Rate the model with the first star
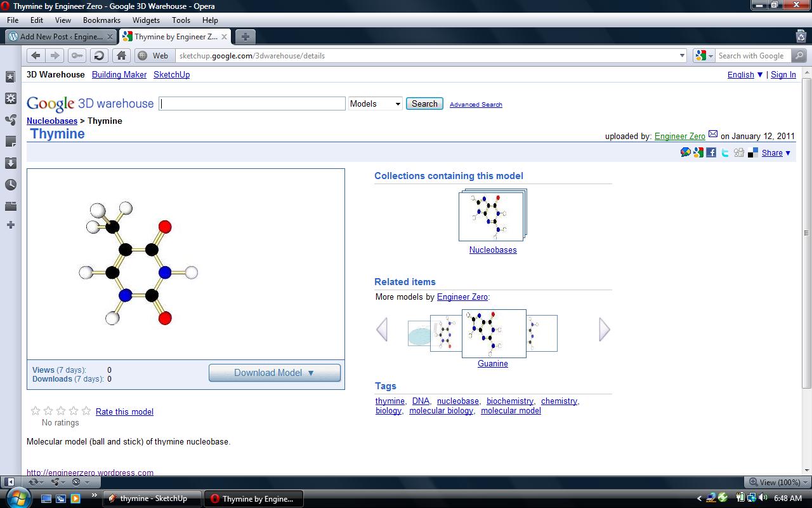This screenshot has width=812, height=508. (36, 411)
